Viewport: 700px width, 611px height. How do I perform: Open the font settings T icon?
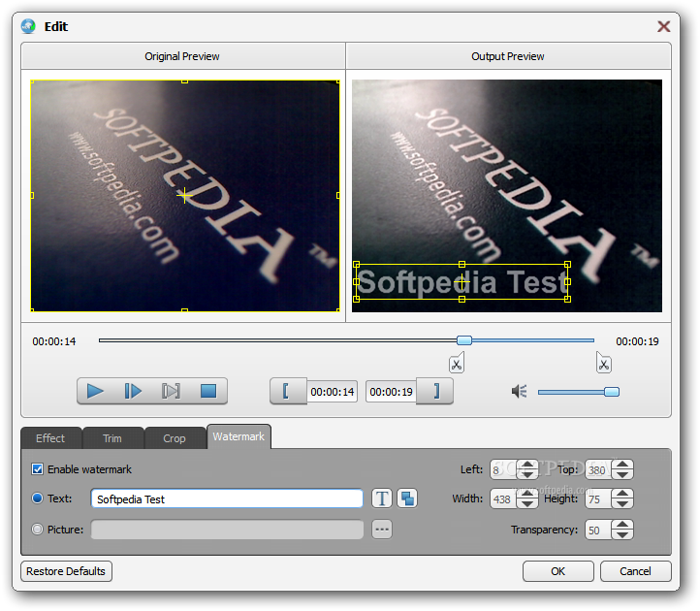[382, 498]
